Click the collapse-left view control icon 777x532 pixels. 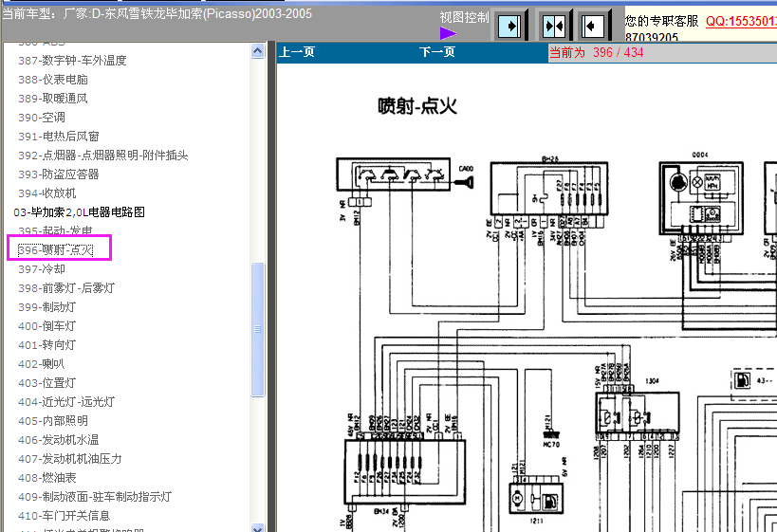pos(593,26)
